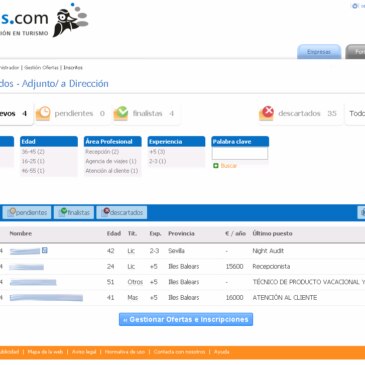The image size is (365, 365).
Task: Click the green plus Buscar icon
Action: [x=216, y=166]
